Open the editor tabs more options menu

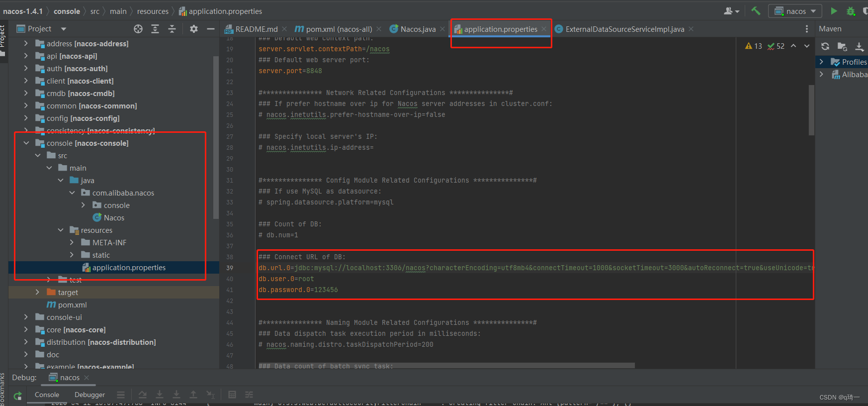point(806,29)
